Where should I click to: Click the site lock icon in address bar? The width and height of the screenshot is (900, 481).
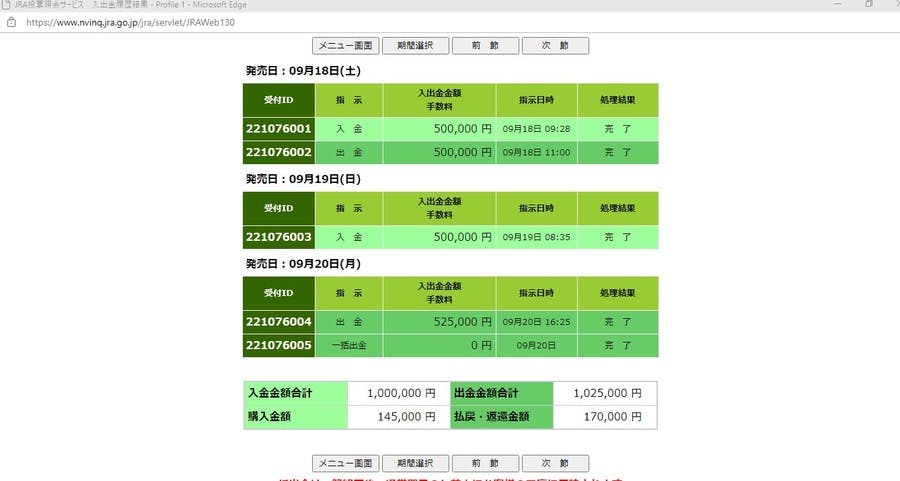coord(11,21)
